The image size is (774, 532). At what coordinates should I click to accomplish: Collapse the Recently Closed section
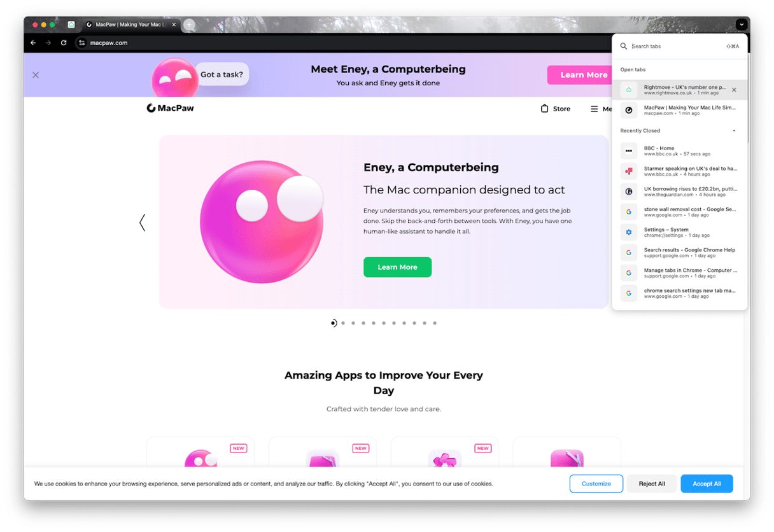pyautogui.click(x=734, y=130)
